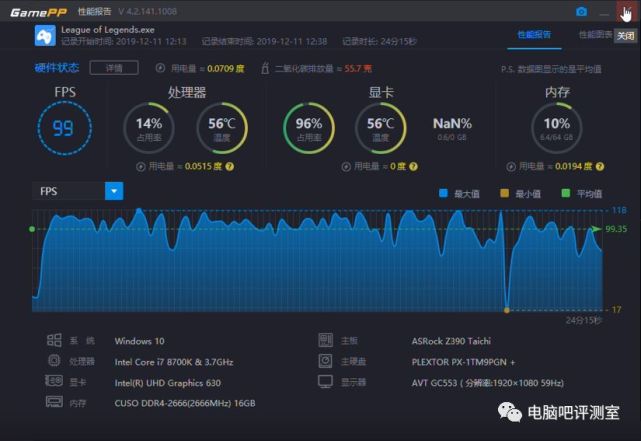Click the CUSO DDR4-2666 16GB text
The image size is (641, 441).
point(185,403)
